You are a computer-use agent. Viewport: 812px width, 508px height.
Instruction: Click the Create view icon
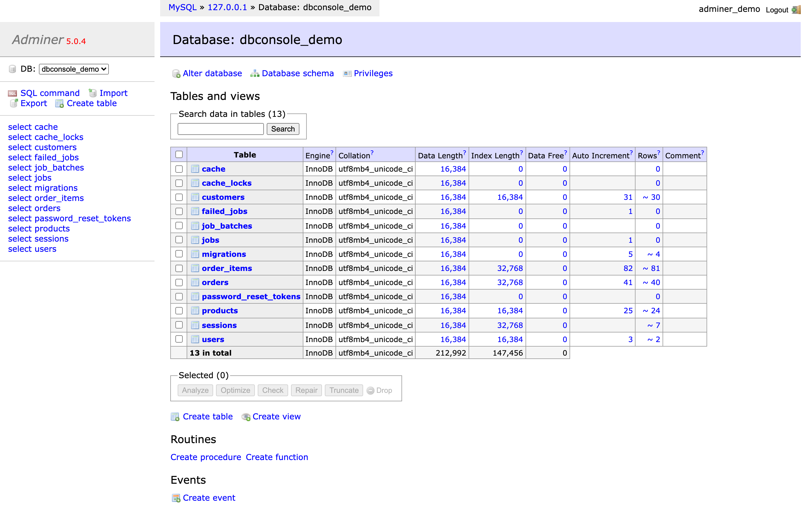tap(246, 417)
